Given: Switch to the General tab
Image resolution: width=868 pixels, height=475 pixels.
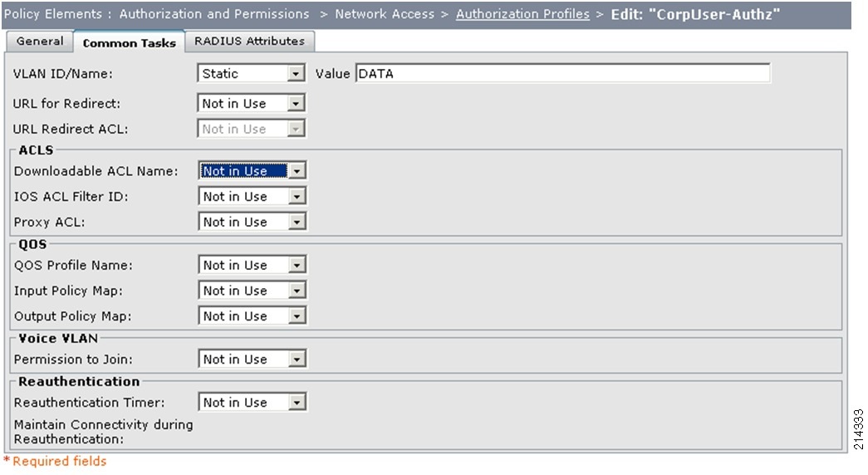Looking at the screenshot, I should pos(39,42).
